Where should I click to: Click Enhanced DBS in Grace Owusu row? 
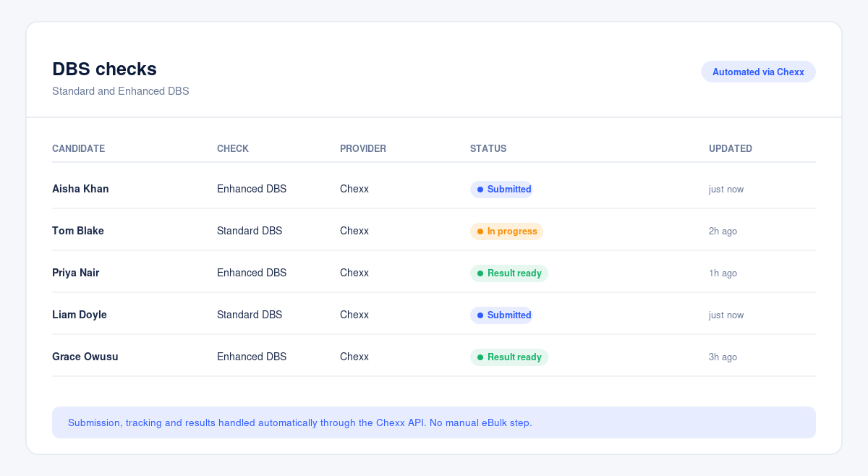tap(252, 357)
